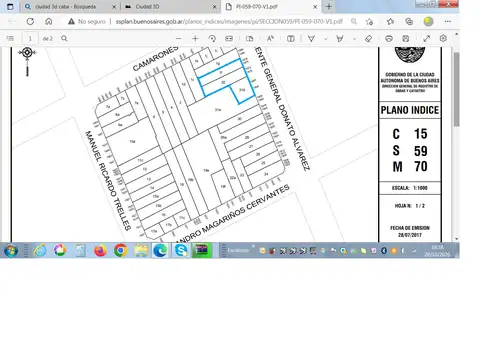Launch Internet Explorer from taskbar
480x360 pixels.
click(x=40, y=250)
